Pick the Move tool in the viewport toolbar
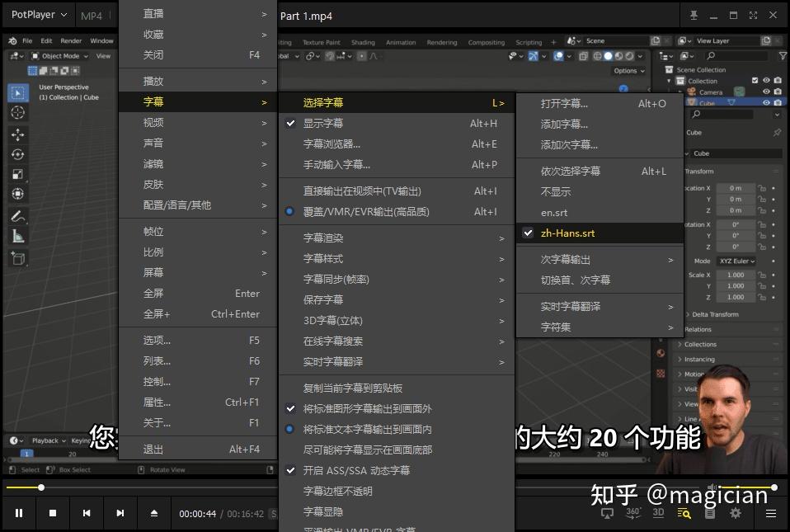Image resolution: width=790 pixels, height=532 pixels. pyautogui.click(x=17, y=134)
